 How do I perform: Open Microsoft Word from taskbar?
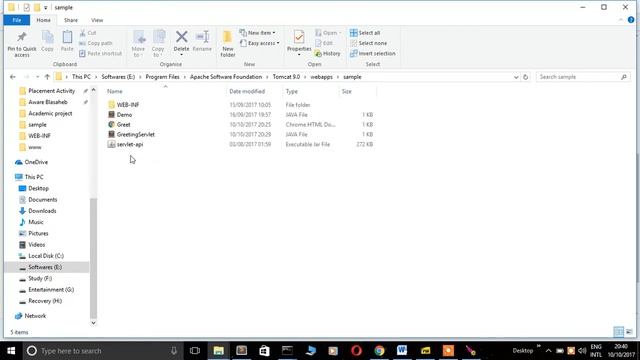coord(402,351)
